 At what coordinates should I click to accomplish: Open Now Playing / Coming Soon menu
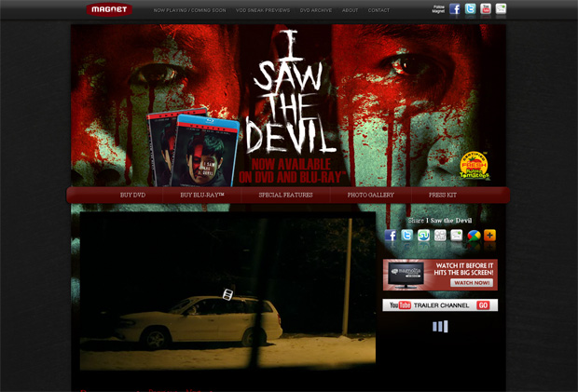pyautogui.click(x=189, y=10)
